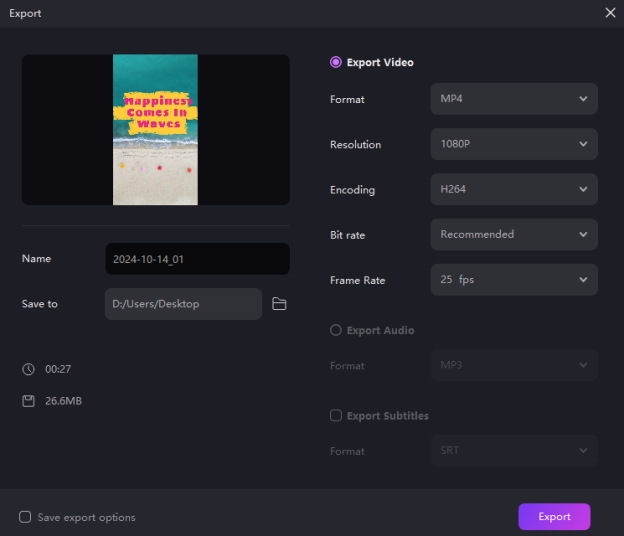Open the MP4 format dropdown
This screenshot has height=536, width=624.
tap(514, 99)
